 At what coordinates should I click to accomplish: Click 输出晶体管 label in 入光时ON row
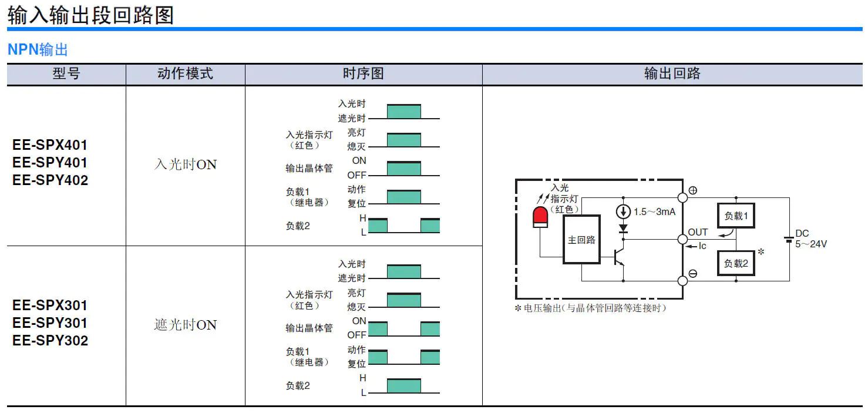pos(309,169)
